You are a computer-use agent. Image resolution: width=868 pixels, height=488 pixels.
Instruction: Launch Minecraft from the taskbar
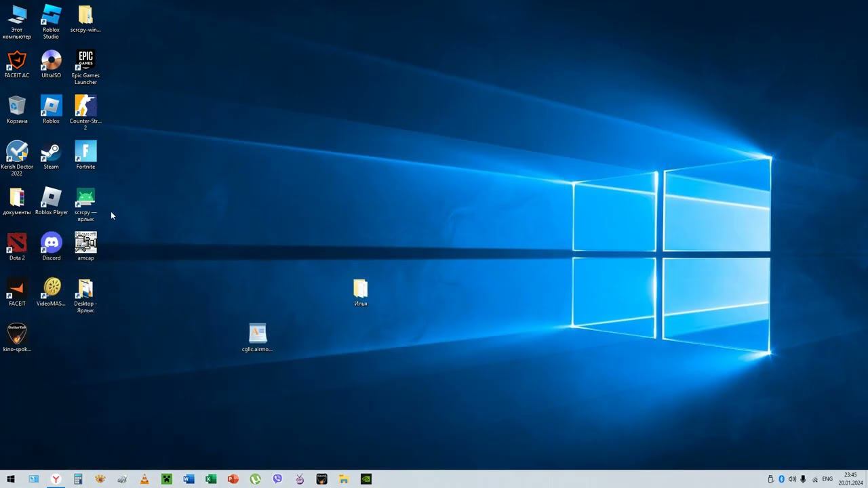click(167, 479)
